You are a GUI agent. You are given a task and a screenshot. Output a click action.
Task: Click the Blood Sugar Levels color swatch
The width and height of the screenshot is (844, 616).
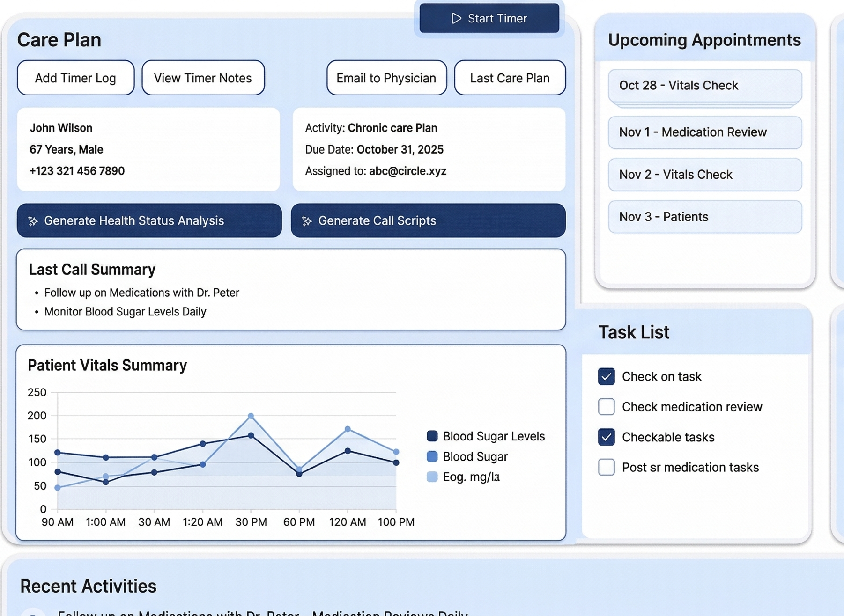[431, 436]
